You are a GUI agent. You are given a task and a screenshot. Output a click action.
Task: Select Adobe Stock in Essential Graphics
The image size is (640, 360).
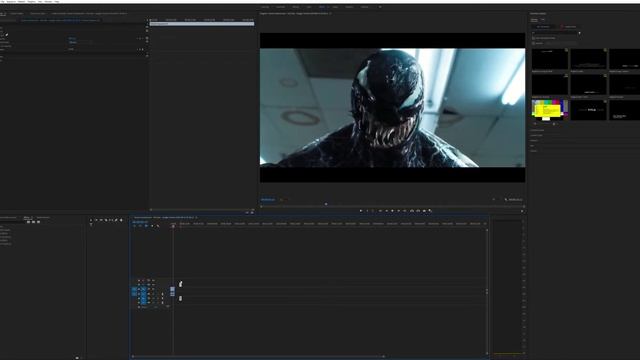pos(570,27)
